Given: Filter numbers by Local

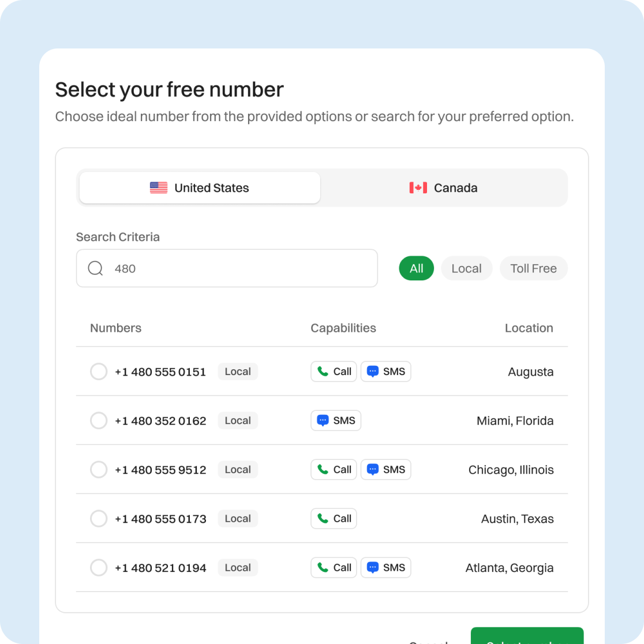Looking at the screenshot, I should [466, 268].
